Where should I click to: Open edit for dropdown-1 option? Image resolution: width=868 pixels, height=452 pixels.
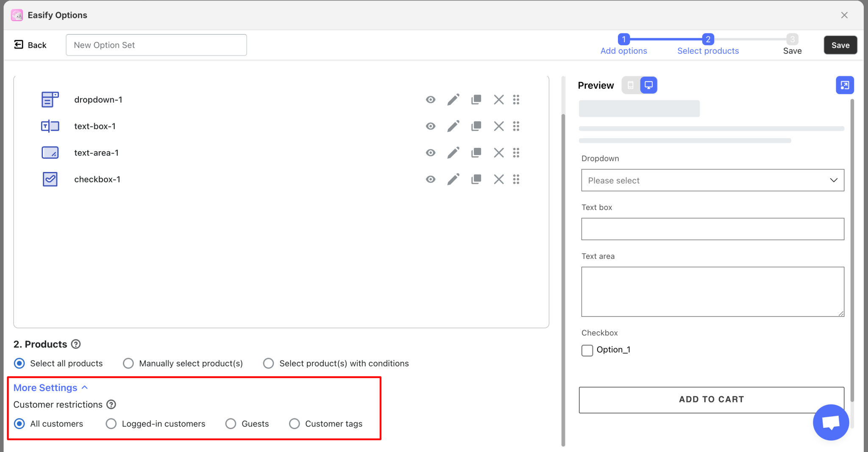tap(453, 100)
